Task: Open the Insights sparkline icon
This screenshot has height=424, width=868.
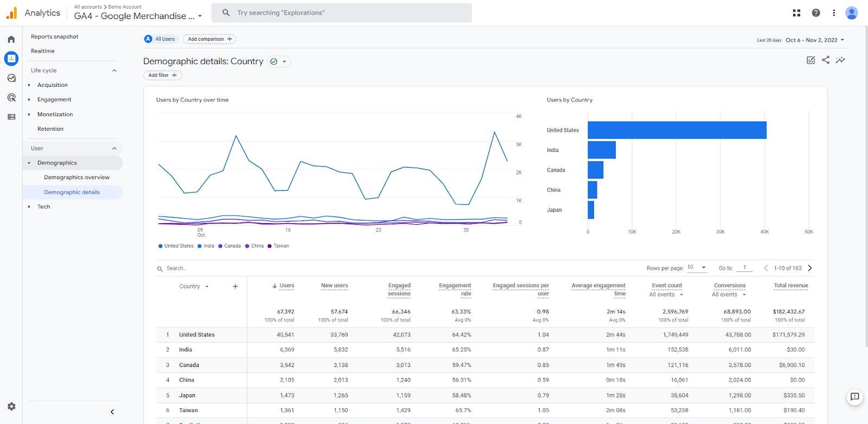Action: (840, 60)
